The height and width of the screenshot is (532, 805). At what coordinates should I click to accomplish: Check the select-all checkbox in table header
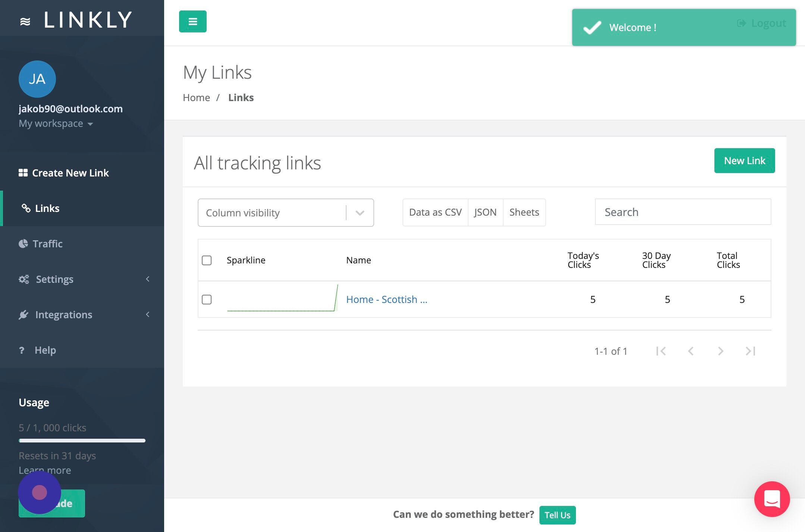tap(207, 260)
